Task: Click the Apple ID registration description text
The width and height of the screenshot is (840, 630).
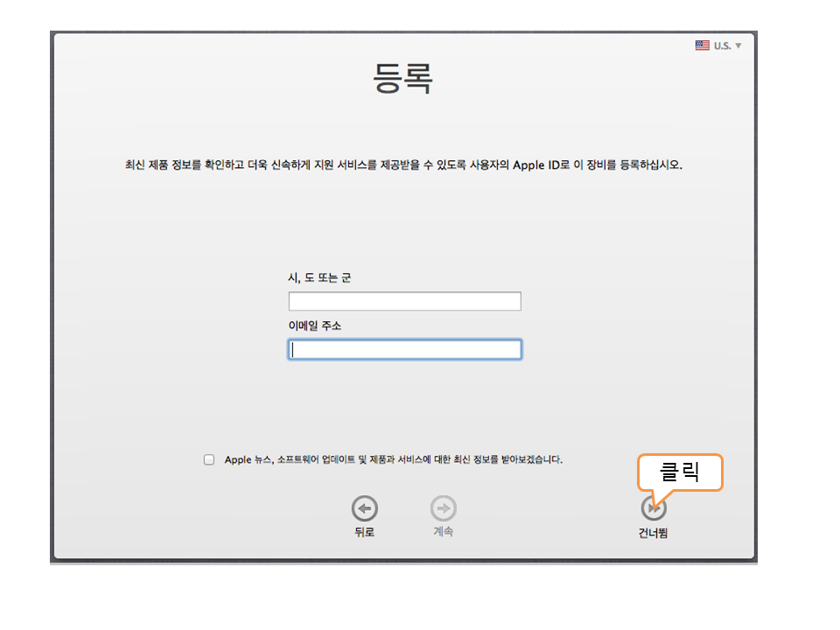Action: [402, 164]
